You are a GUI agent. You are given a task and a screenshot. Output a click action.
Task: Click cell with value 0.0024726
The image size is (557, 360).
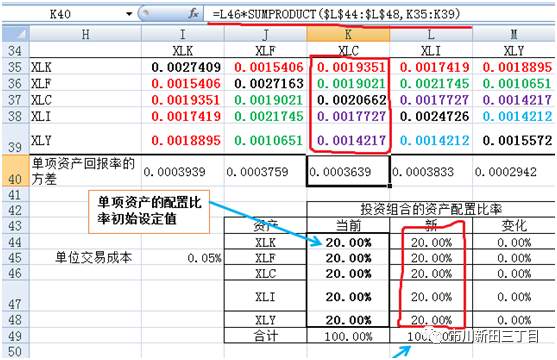pos(431,116)
